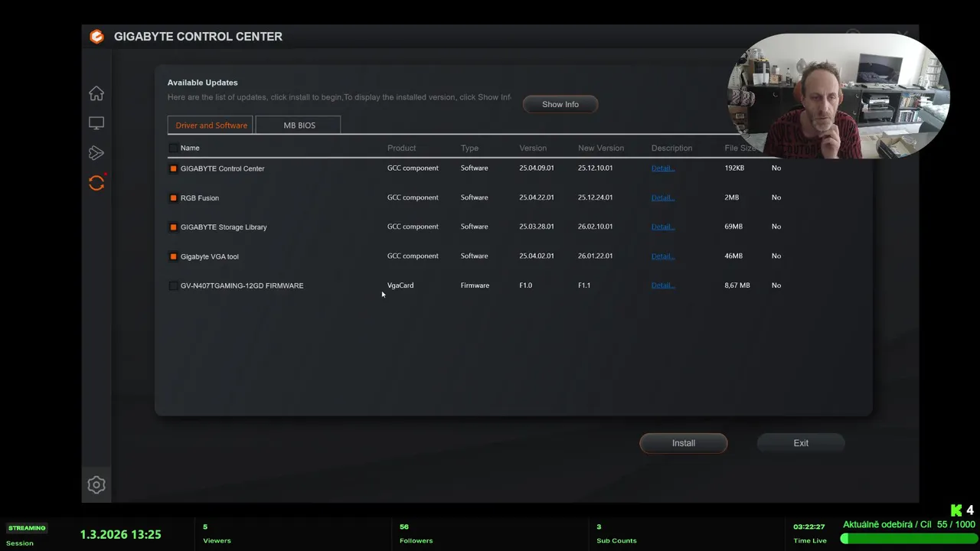Click the Name column header
This screenshot has width=980, height=551.
coord(190,148)
